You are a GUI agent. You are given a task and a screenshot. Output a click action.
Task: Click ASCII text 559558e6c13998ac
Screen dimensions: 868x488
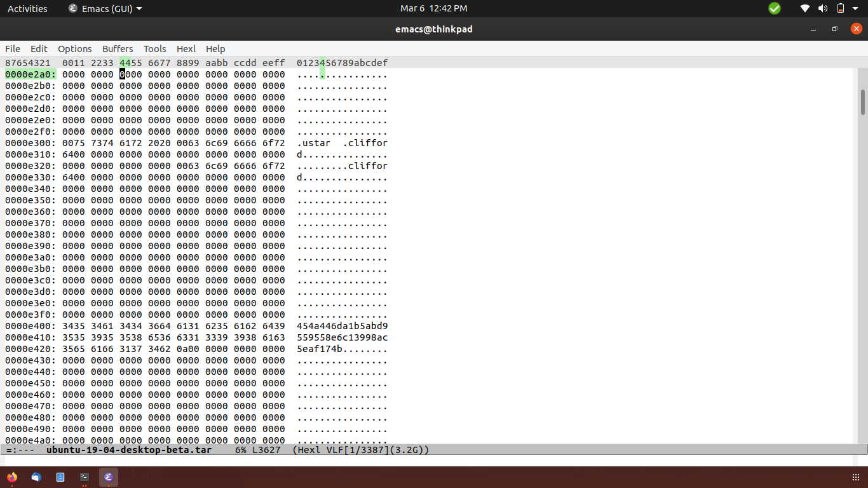(x=342, y=337)
